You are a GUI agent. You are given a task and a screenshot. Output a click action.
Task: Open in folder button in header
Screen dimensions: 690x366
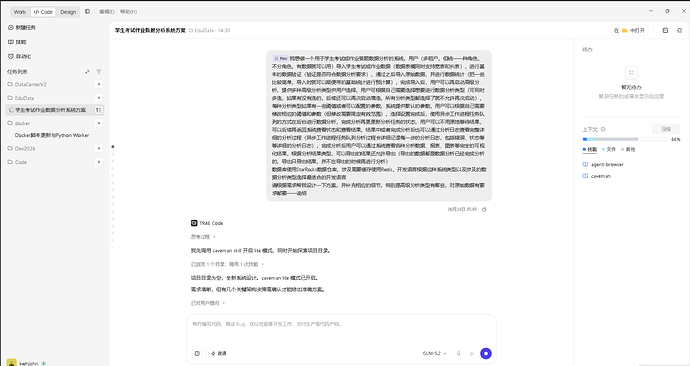[x=629, y=30]
